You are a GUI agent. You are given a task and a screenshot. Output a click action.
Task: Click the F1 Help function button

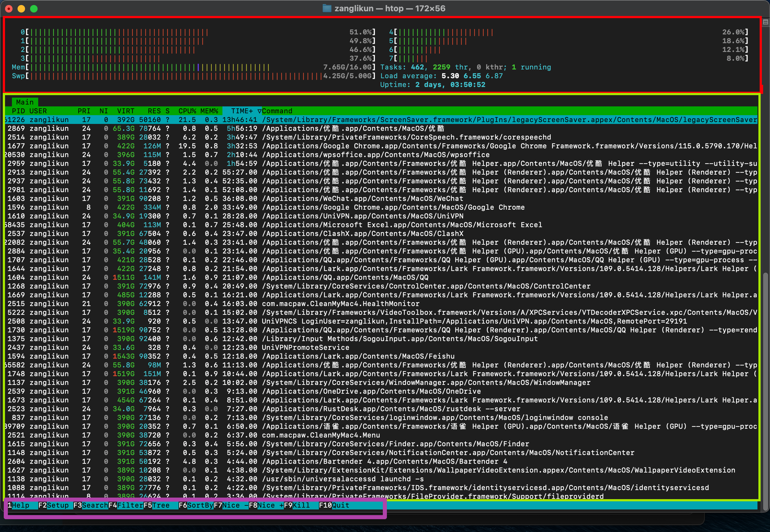pyautogui.click(x=20, y=505)
